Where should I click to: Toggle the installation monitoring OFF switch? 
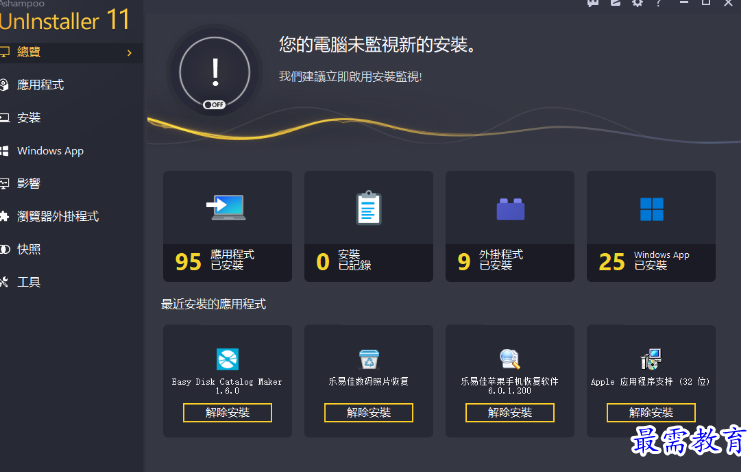pos(214,104)
